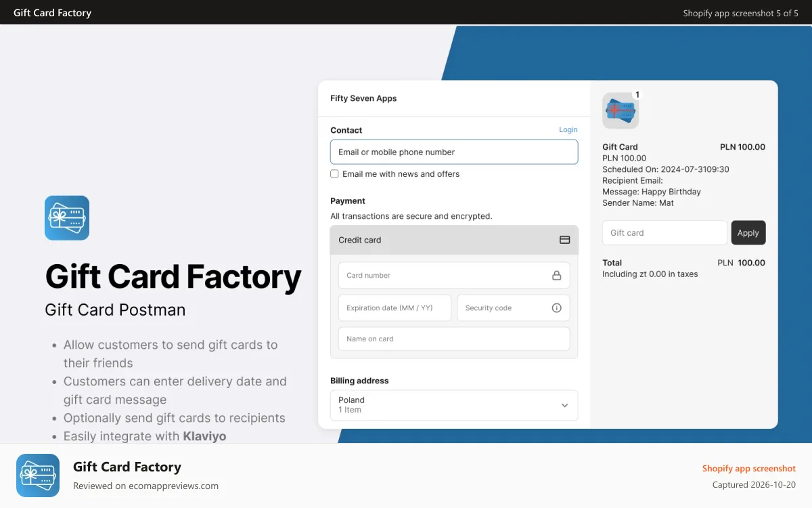Click the Apply gift card button
This screenshot has width=812, height=508.
coord(748,232)
